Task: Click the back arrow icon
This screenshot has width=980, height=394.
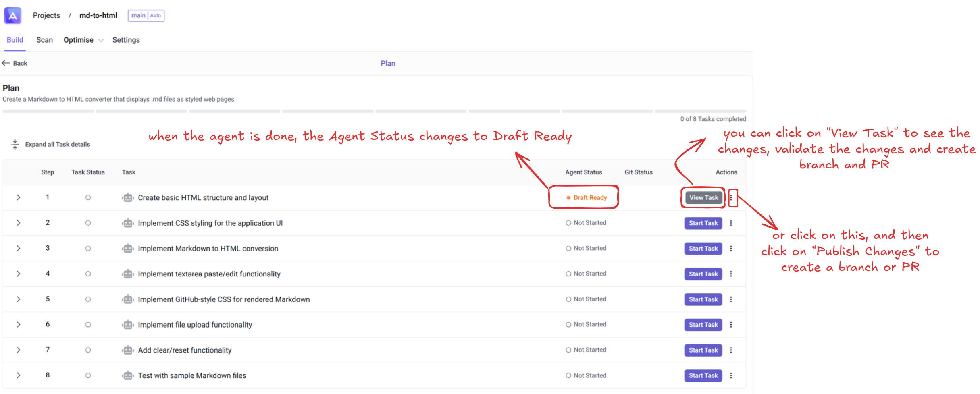Action: 6,63
